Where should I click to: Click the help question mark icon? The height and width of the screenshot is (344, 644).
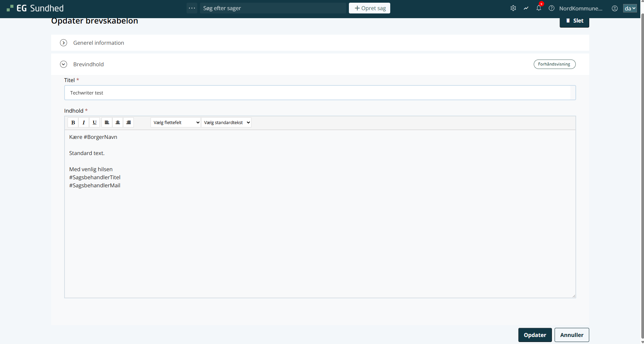tap(552, 8)
